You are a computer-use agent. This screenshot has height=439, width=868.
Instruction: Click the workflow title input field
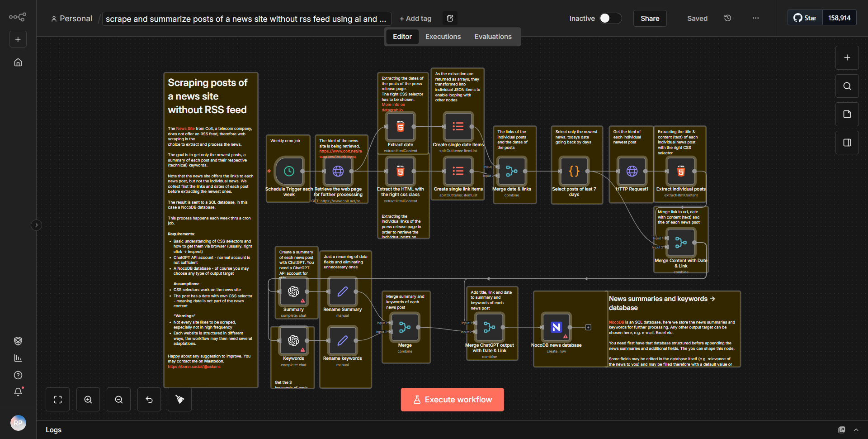[246, 19]
